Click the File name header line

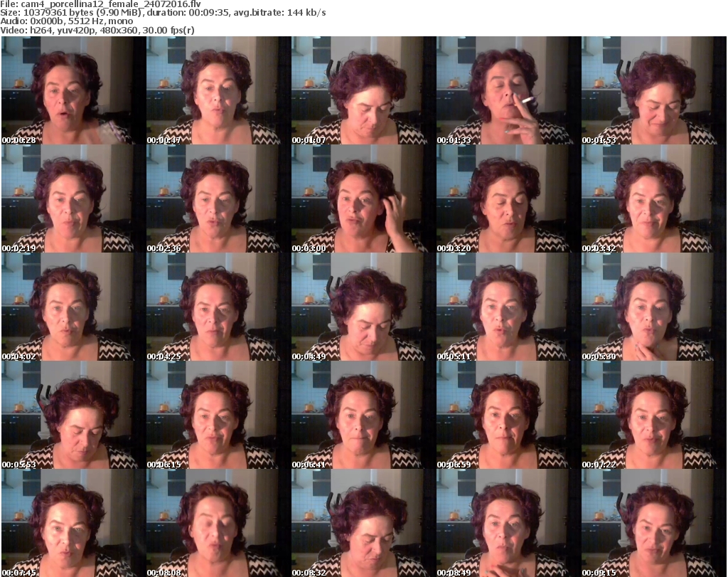(101, 4)
